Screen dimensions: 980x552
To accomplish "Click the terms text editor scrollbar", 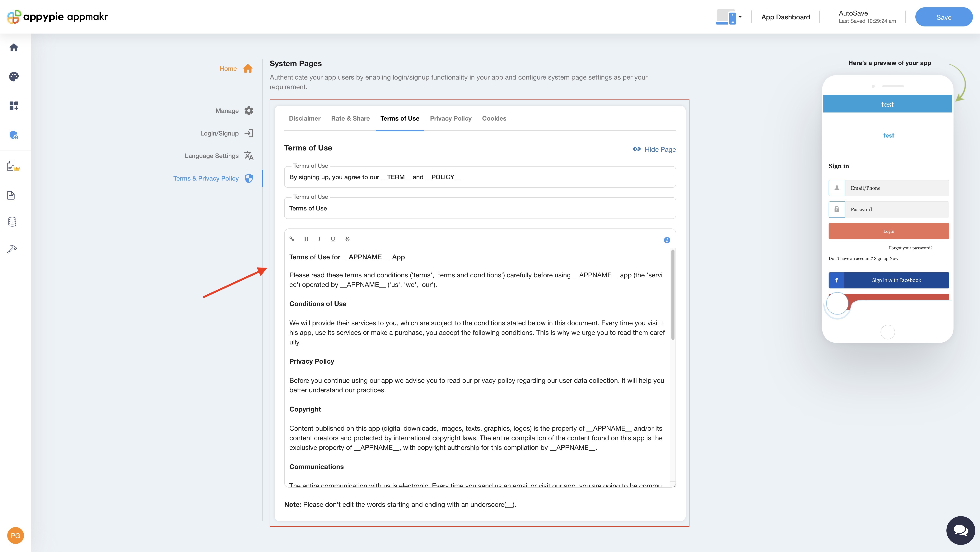I will (673, 295).
